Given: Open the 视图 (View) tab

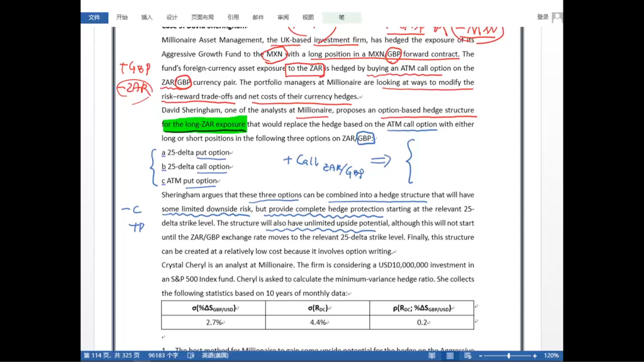Looking at the screenshot, I should pos(308,18).
